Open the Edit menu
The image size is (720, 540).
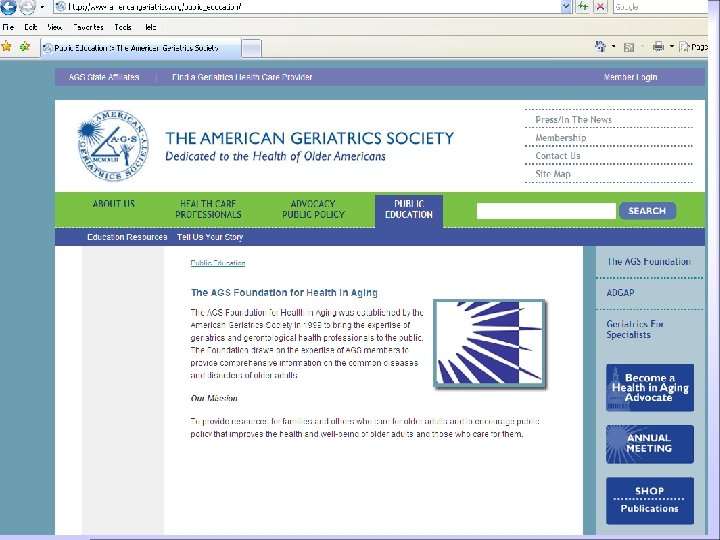(31, 27)
